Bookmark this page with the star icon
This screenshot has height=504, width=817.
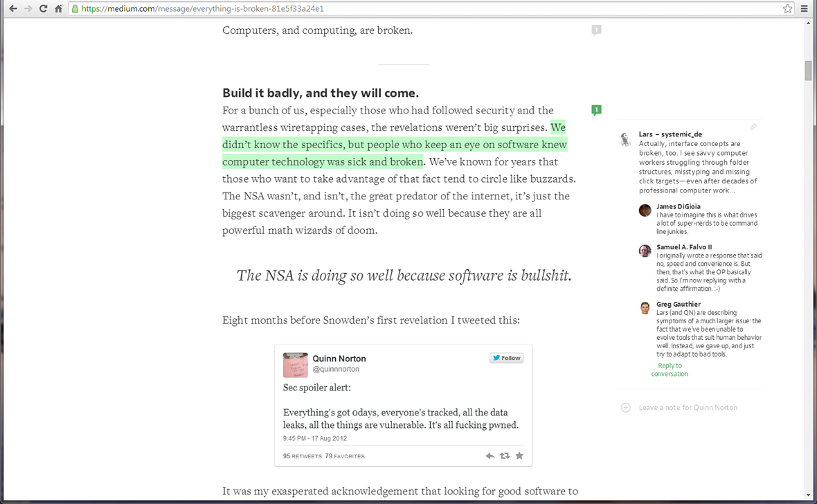pyautogui.click(x=787, y=9)
